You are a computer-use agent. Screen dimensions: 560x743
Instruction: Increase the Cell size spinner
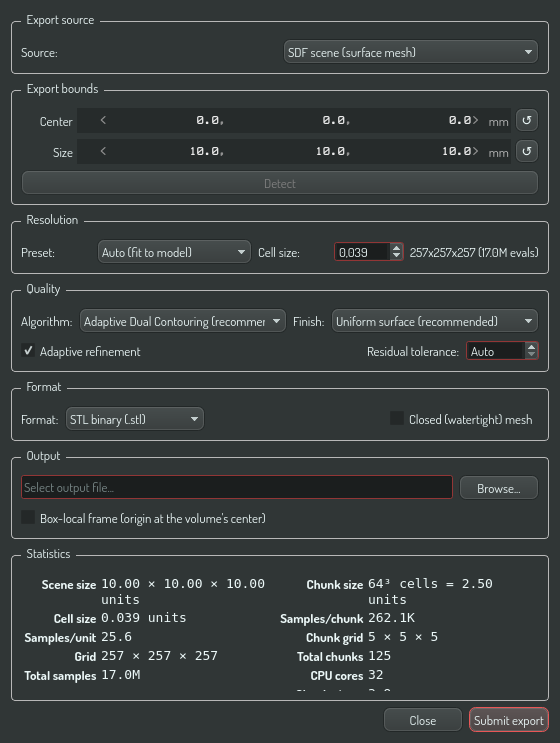pos(397,247)
